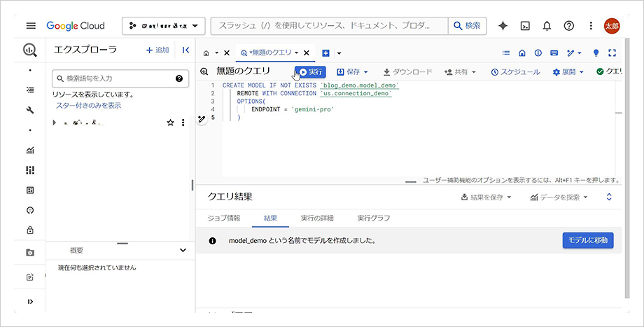
Task: Open the help question mark menu
Action: click(569, 26)
